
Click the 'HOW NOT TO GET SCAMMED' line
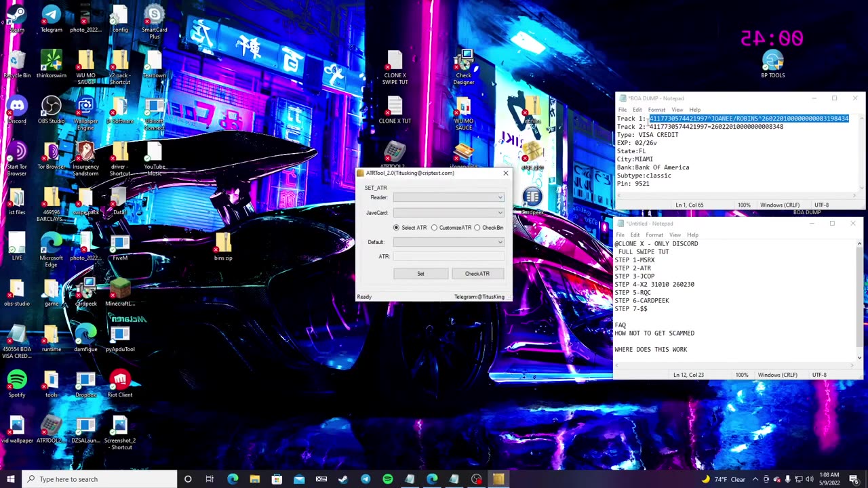tap(654, 333)
